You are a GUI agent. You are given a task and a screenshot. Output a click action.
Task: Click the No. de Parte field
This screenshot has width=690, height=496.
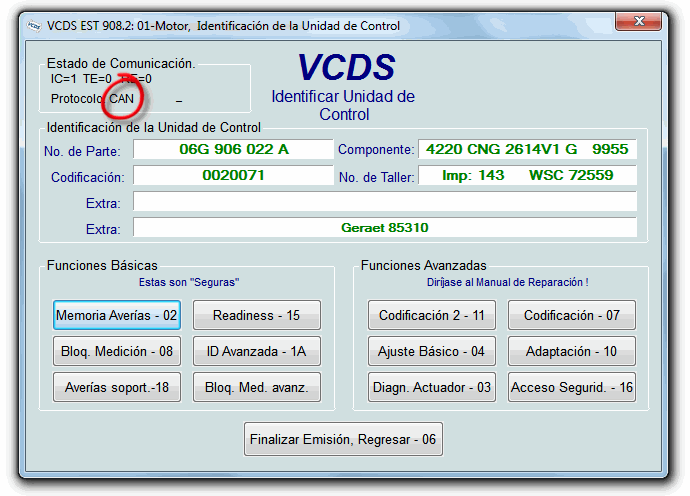233,150
